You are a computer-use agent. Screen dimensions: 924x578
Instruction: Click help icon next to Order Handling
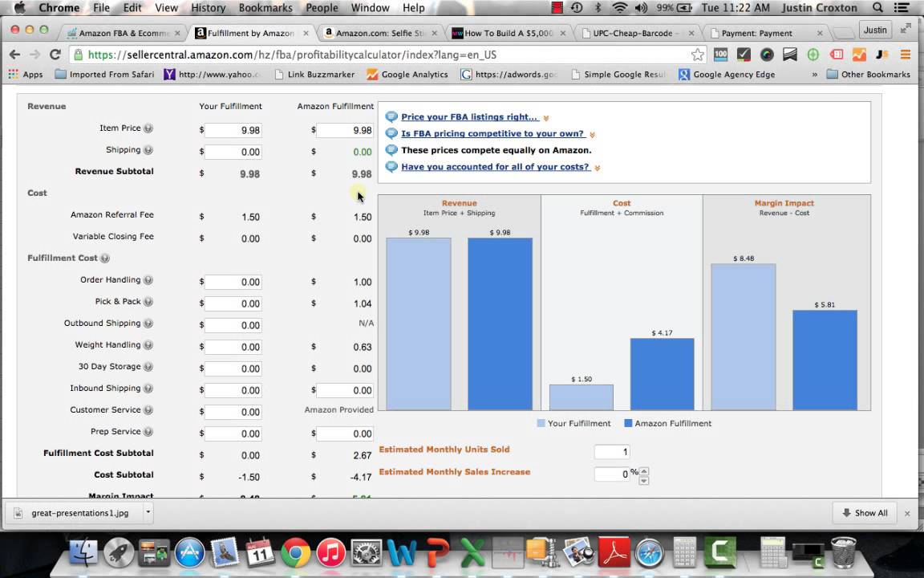148,280
